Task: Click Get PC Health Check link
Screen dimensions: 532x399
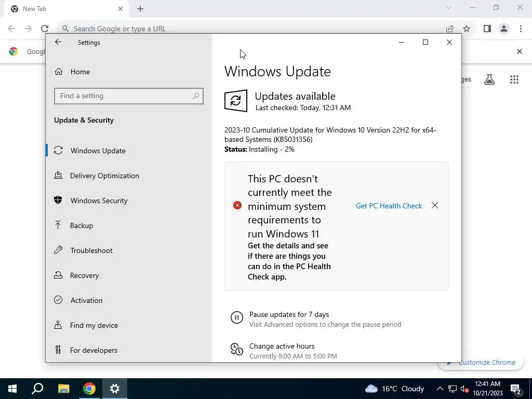Action: point(389,206)
